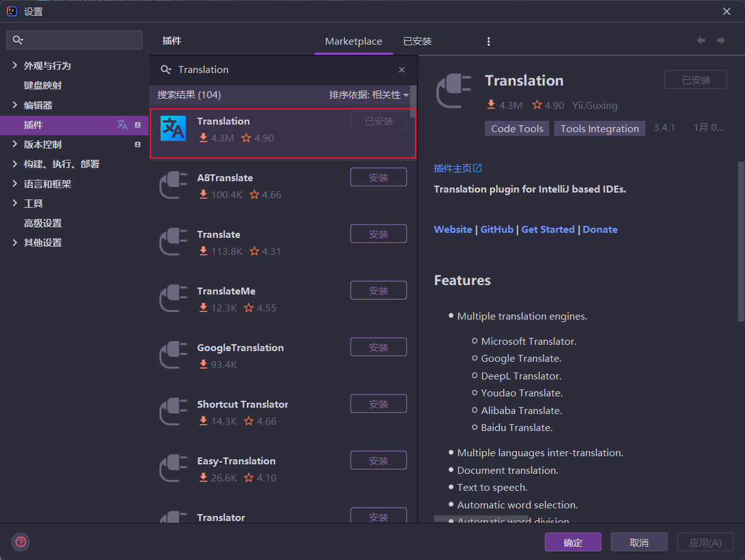Open the Website link
745x560 pixels.
click(x=453, y=229)
